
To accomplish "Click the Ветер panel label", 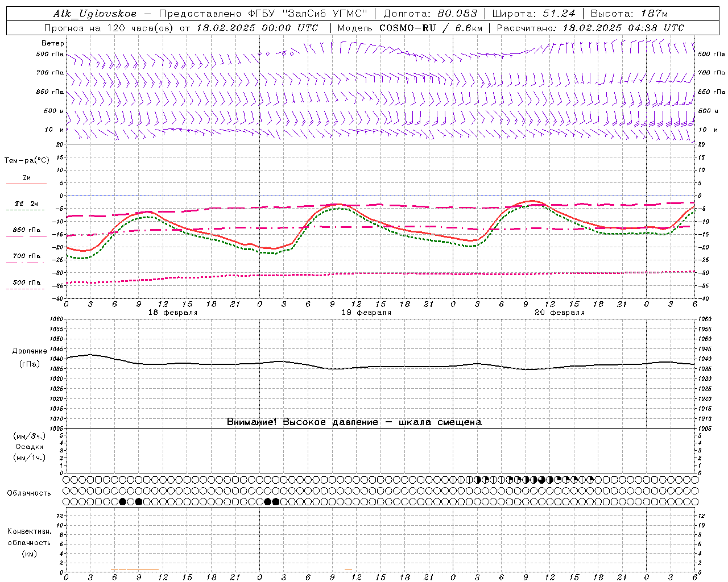I will (x=52, y=43).
